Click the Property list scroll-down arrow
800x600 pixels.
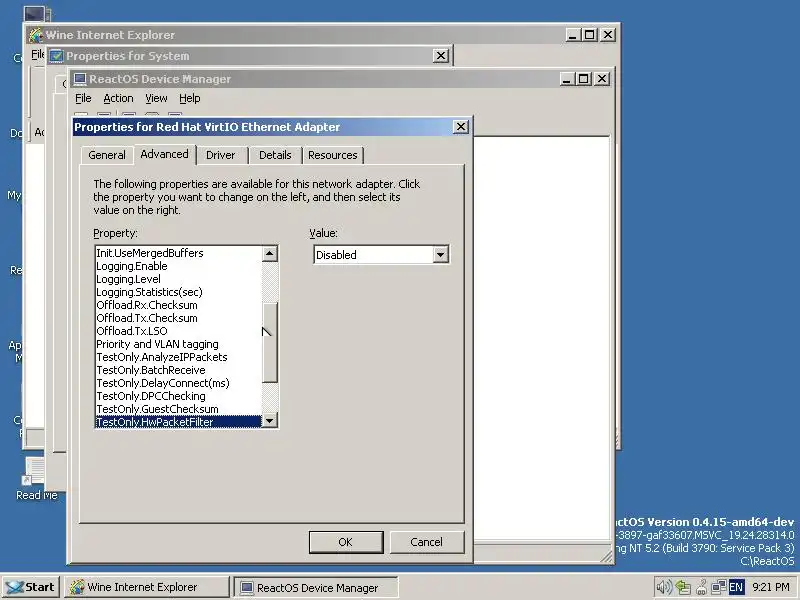point(269,420)
